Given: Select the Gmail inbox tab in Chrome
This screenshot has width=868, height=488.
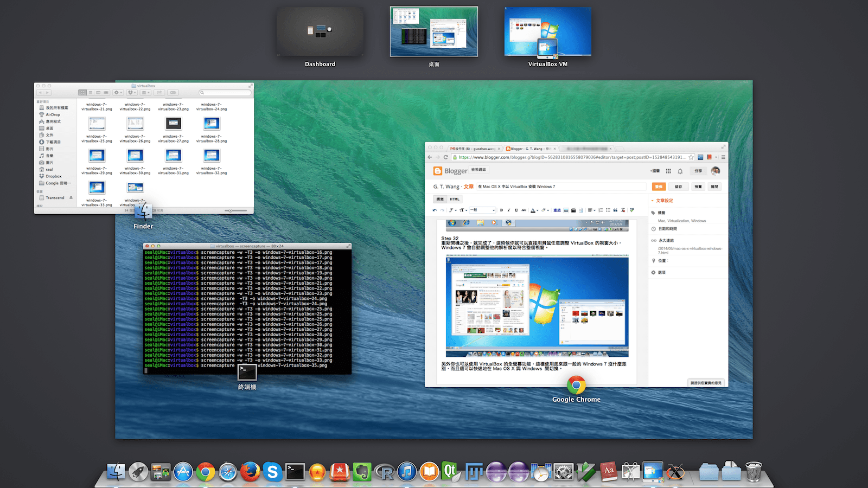Looking at the screenshot, I should pos(471,148).
